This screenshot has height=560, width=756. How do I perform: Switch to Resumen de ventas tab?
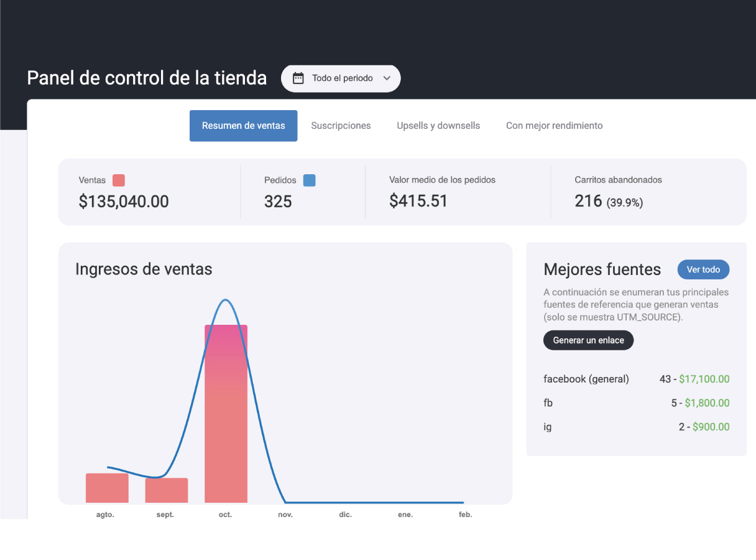pos(243,126)
